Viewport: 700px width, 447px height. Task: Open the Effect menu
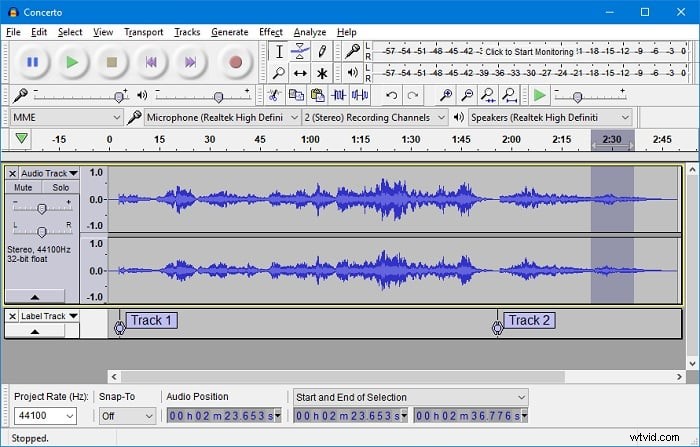271,32
